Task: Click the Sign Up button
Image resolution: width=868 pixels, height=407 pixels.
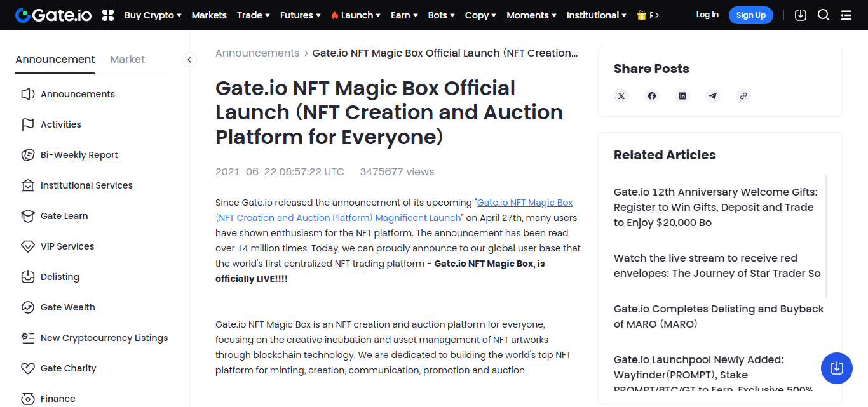Action: pos(751,15)
